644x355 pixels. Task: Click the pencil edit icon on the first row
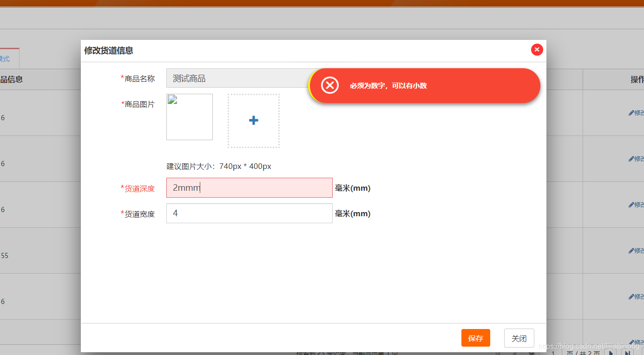pyautogui.click(x=633, y=112)
